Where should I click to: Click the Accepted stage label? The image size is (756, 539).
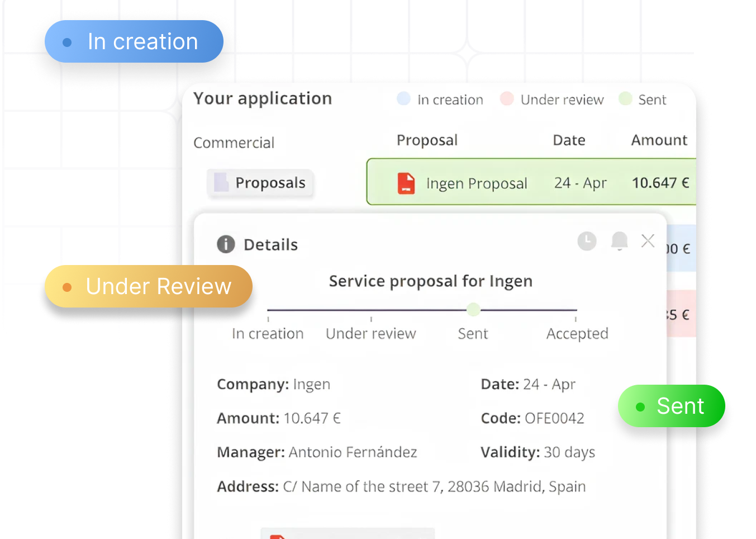tap(577, 334)
